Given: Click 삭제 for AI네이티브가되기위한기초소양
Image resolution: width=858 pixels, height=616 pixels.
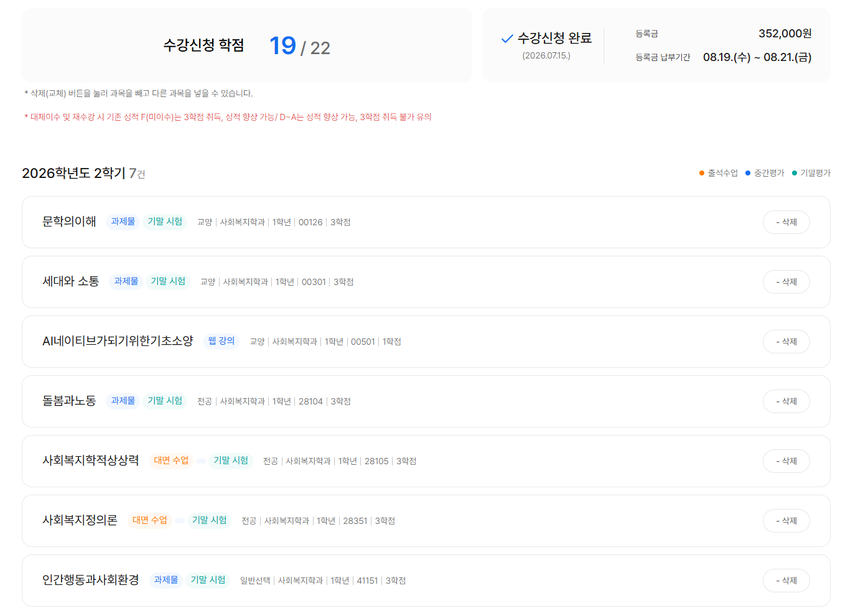Looking at the screenshot, I should pos(786,342).
